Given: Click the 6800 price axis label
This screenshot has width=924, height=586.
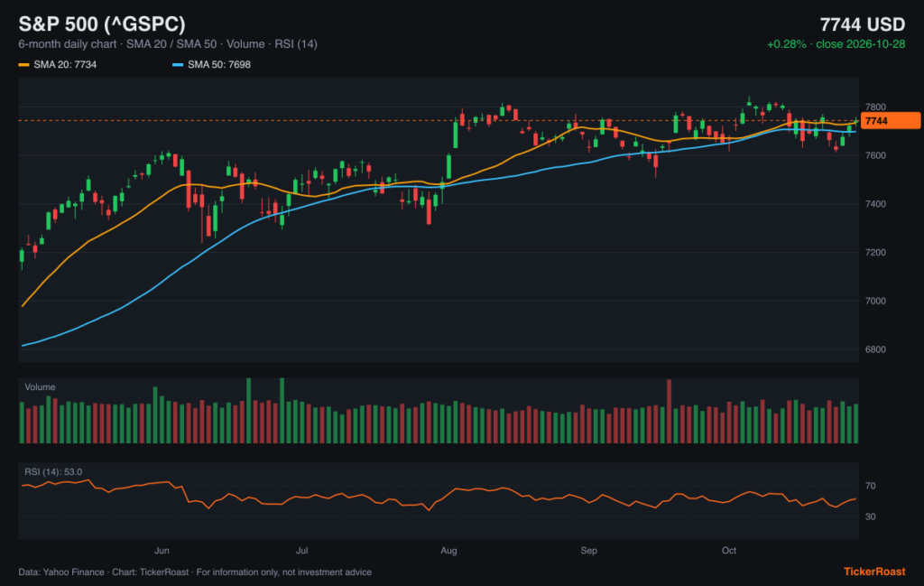Looking at the screenshot, I should pos(875,349).
